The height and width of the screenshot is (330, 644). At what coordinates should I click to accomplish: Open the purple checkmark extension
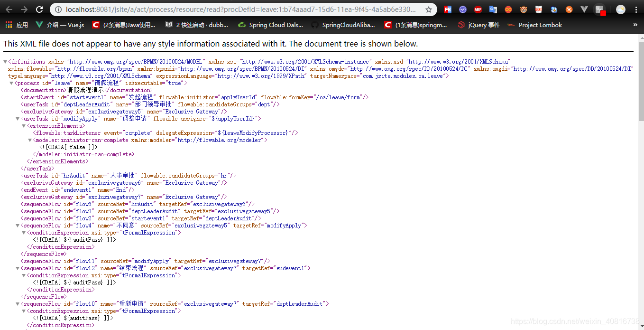pyautogui.click(x=463, y=9)
